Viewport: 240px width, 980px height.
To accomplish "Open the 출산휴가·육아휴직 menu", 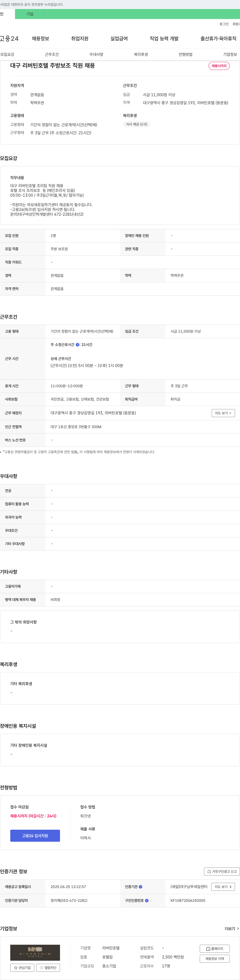I will tap(218, 38).
